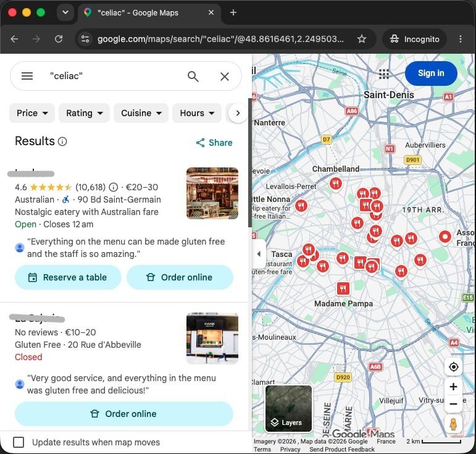Open the Cuisine filter dropdown

[x=141, y=113]
